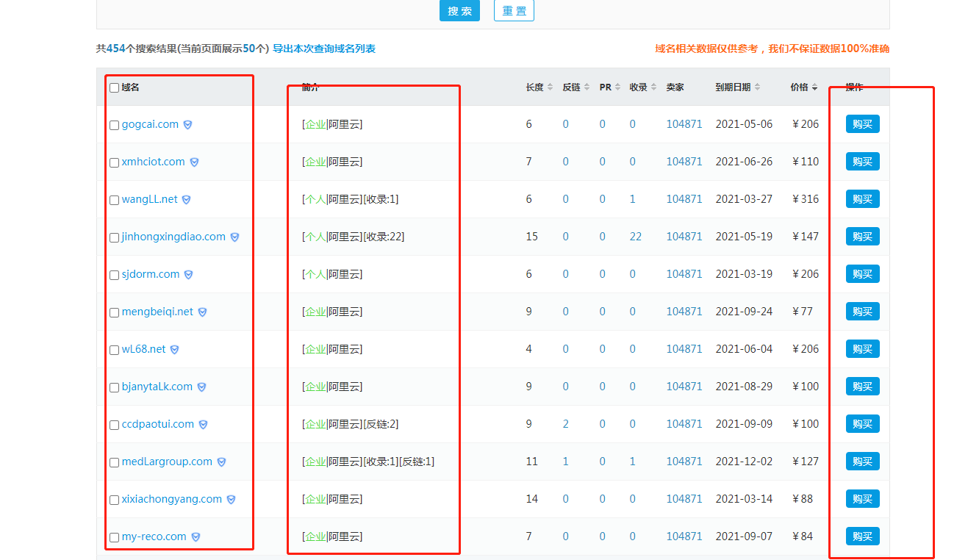
Task: Sort by 长度 column arrows
Action: [x=550, y=87]
